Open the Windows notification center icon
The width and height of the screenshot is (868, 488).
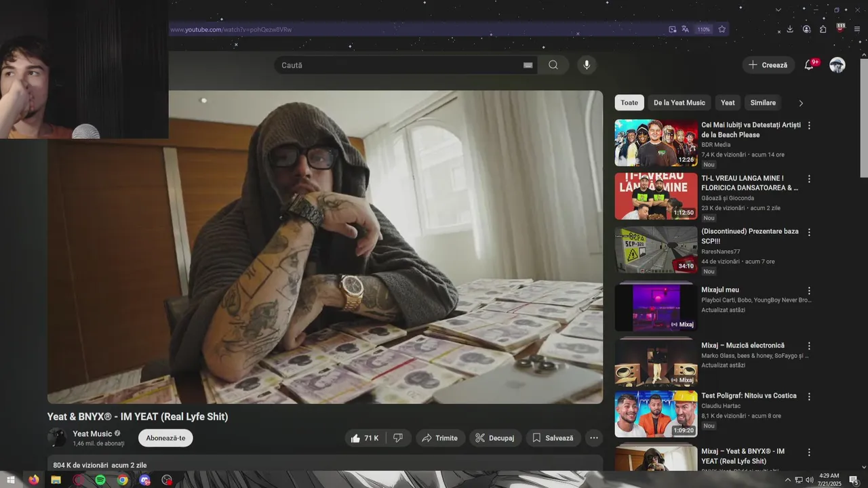tap(854, 480)
